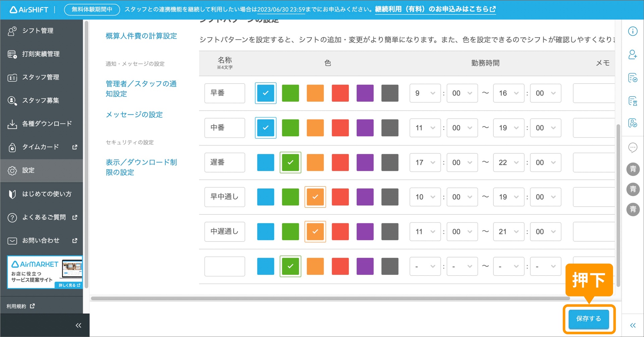This screenshot has width=644, height=337.
Task: Open the タイムカード external page
Action: [x=40, y=147]
